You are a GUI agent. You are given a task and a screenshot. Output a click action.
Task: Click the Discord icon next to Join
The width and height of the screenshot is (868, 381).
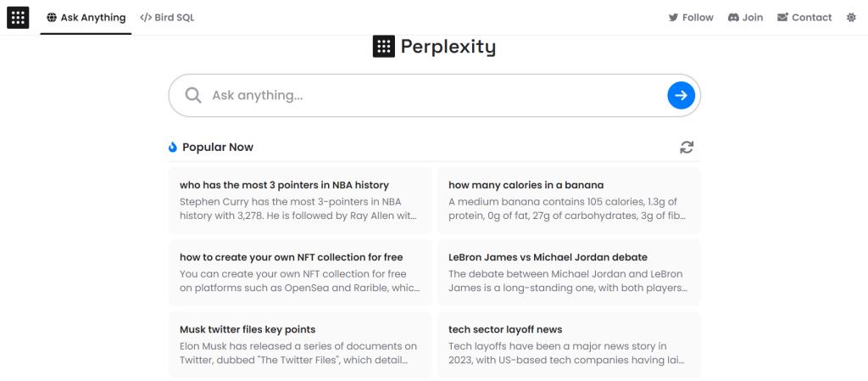[x=733, y=18]
